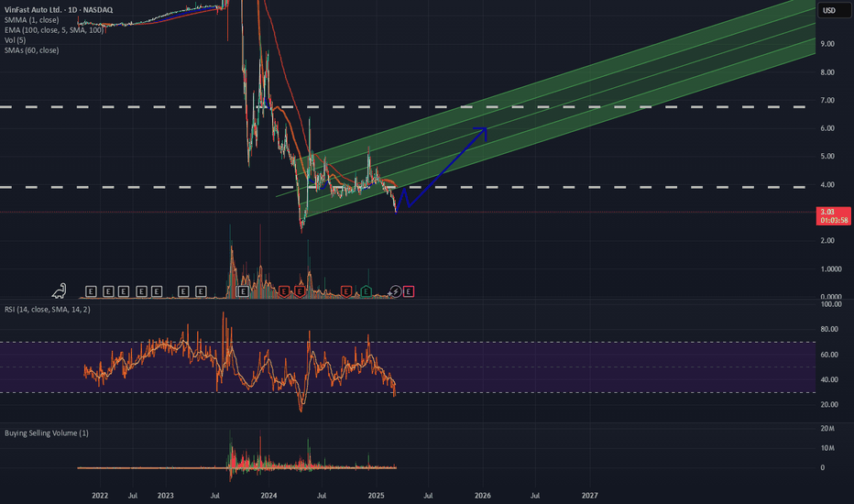The width and height of the screenshot is (854, 504).
Task: Select the Buying Selling Volume (1) legend
Action: 47,433
